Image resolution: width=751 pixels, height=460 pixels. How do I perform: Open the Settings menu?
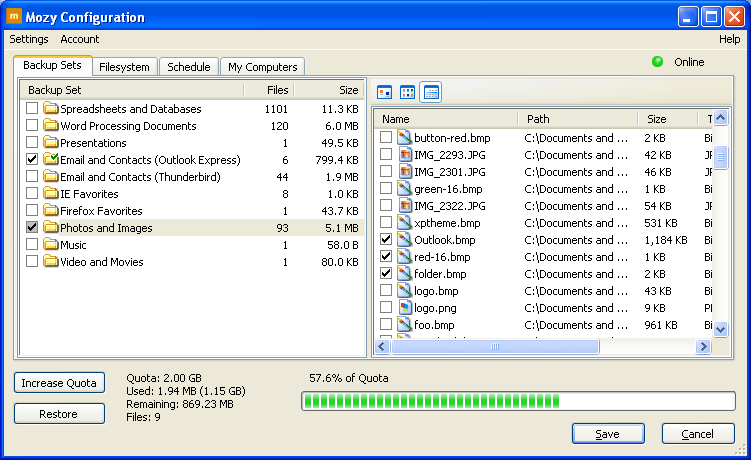click(29, 39)
